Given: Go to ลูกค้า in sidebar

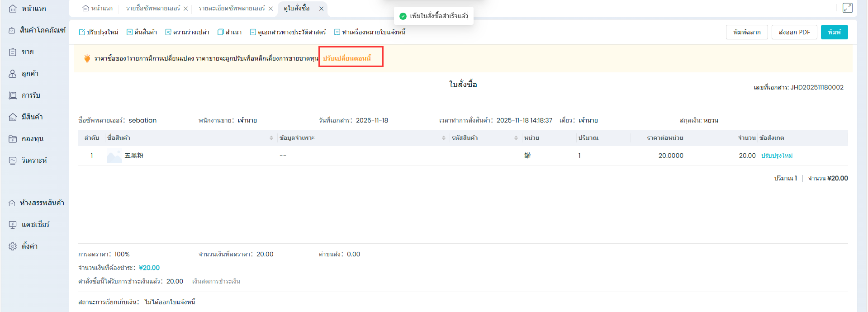Looking at the screenshot, I should click(30, 74).
